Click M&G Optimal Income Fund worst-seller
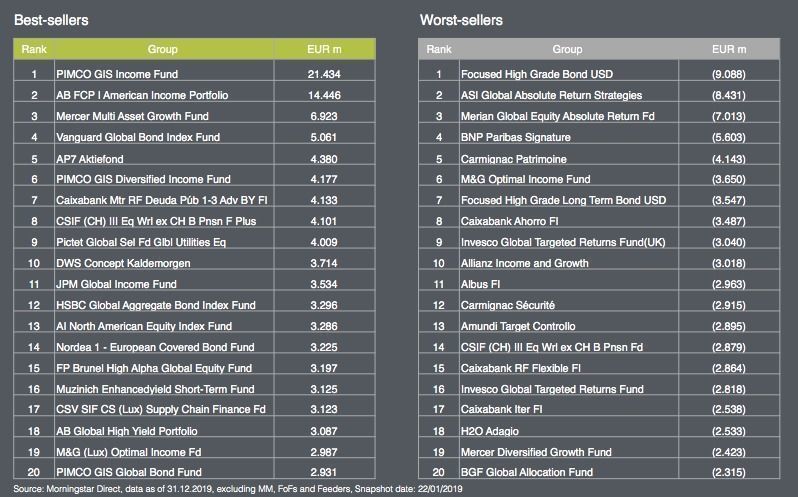This screenshot has height=497, width=798. coord(525,179)
